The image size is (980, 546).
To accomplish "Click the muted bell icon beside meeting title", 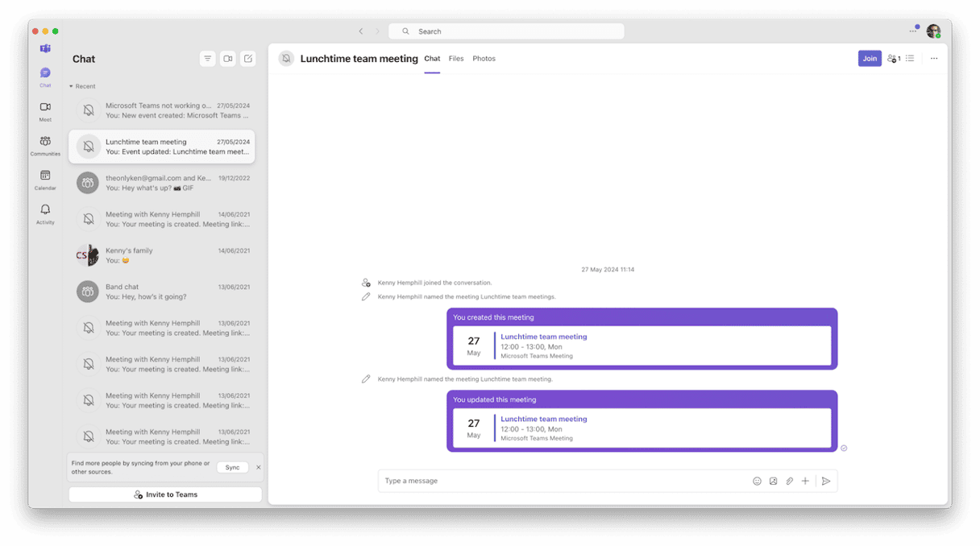I will [x=286, y=59].
